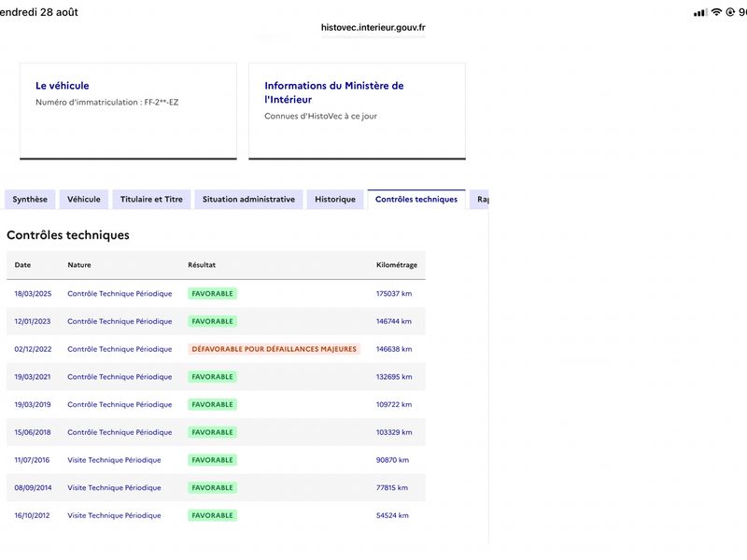Click FAVORABLE badge in 12/01/2023 row
Image resolution: width=747 pixels, height=560 pixels.
coord(213,321)
